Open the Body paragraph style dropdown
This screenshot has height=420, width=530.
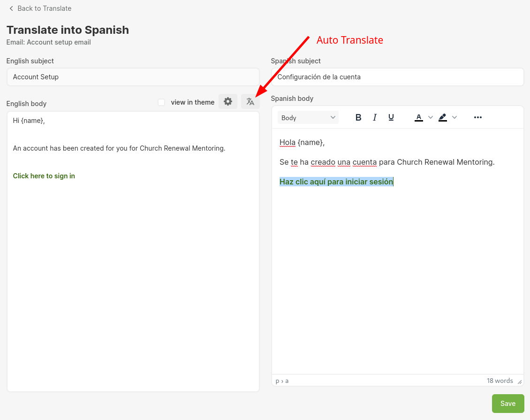308,117
